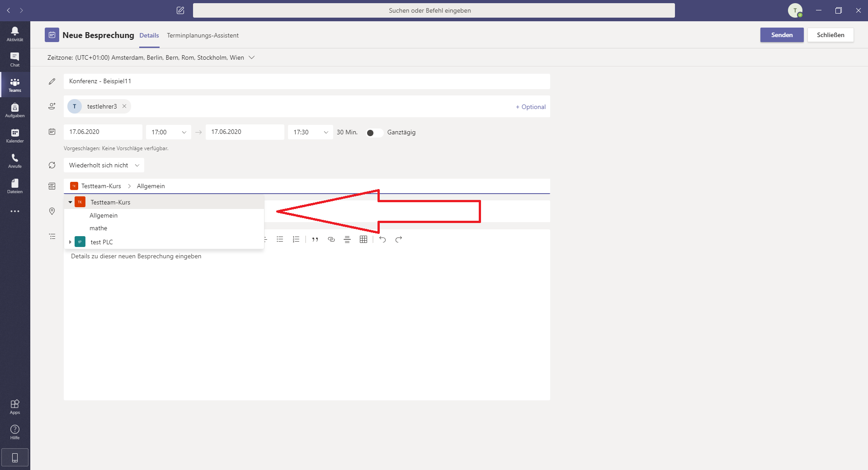Insert a table into the meeting details
This screenshot has width=868, height=470.
(363, 239)
